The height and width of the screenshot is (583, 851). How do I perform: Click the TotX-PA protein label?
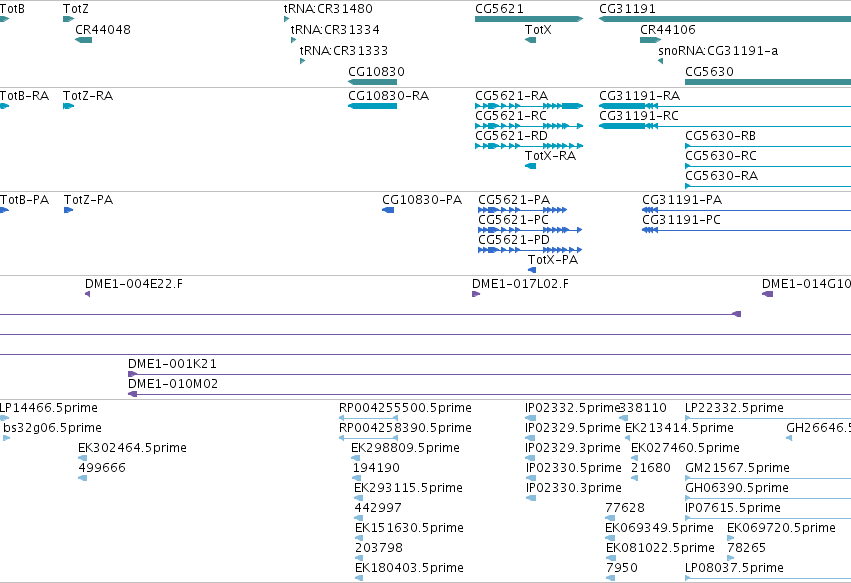pos(553,260)
